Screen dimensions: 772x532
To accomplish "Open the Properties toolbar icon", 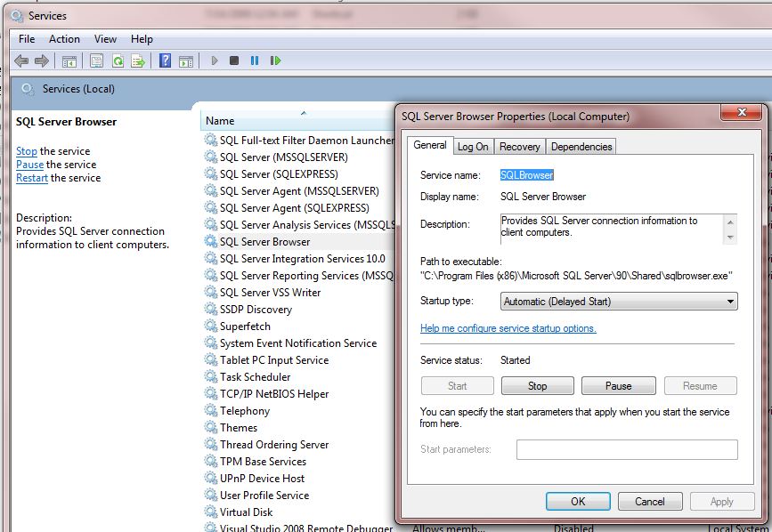I will click(x=96, y=61).
